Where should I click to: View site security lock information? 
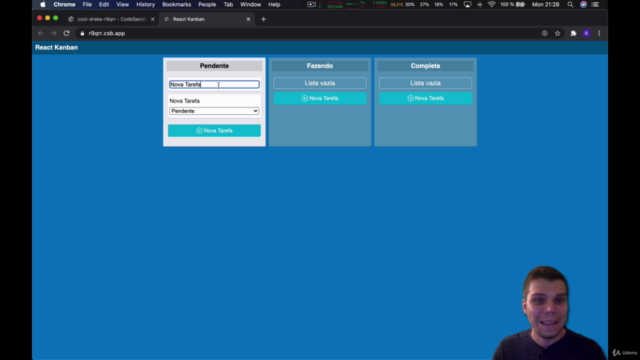click(82, 33)
